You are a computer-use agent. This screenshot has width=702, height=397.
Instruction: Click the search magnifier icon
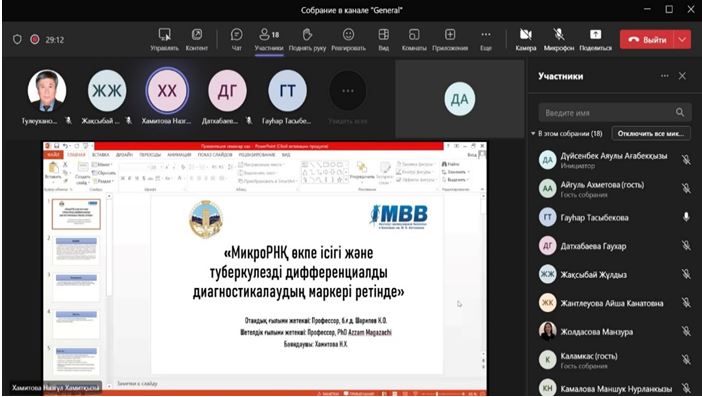(680, 112)
